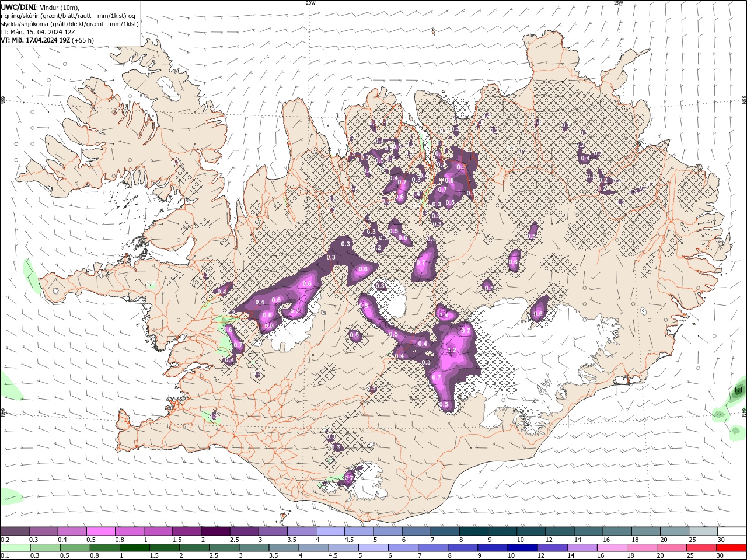Select the 1.5 swatch in the rain legend
Viewport: 747px width, 560px height.
pos(165,547)
